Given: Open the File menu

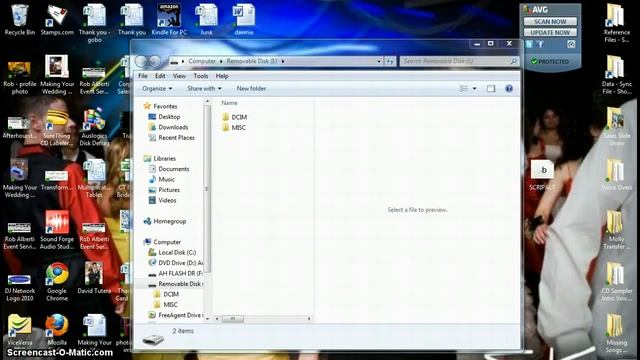Looking at the screenshot, I should pyautogui.click(x=143, y=76).
